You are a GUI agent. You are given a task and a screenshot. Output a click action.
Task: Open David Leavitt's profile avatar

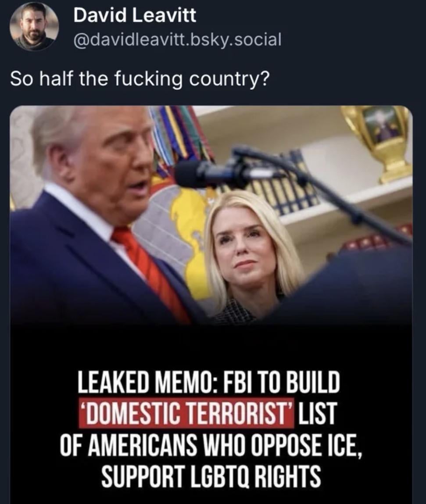[33, 27]
